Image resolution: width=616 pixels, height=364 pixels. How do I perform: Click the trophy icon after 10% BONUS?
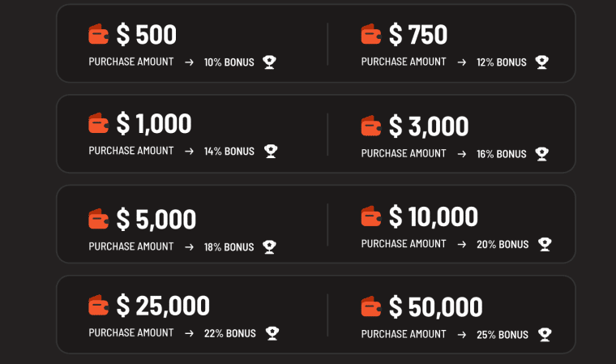269,62
